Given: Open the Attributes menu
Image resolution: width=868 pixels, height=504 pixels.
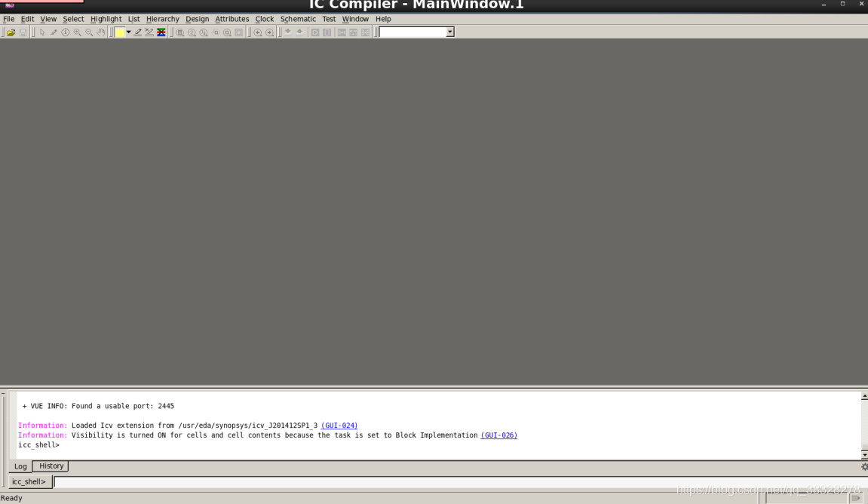Looking at the screenshot, I should coord(232,19).
